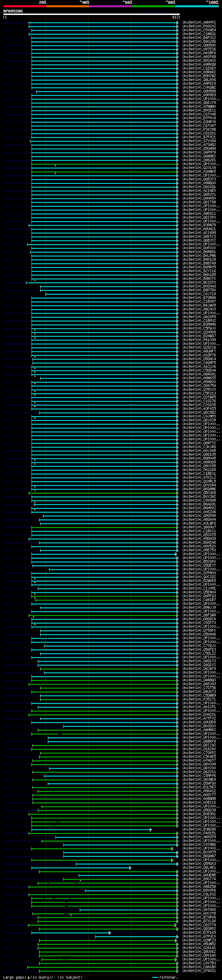
Task: Click the orange ~40% identity legend bar
Action: (68, 6)
